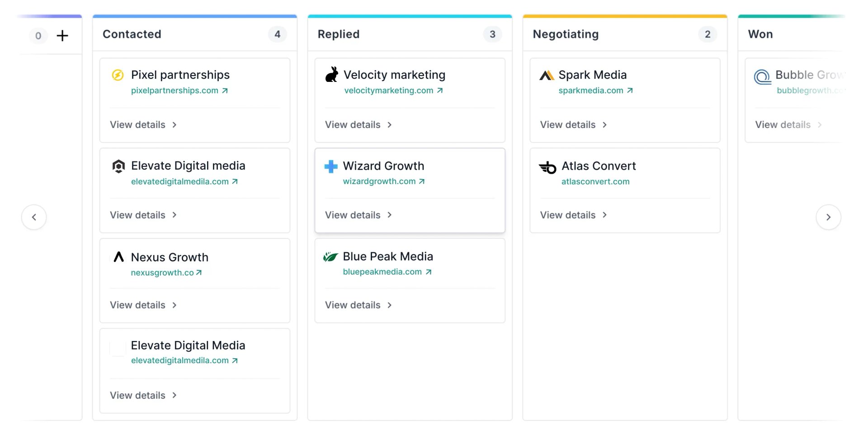Click the Contacted column header
The width and height of the screenshot is (868, 446).
point(132,34)
